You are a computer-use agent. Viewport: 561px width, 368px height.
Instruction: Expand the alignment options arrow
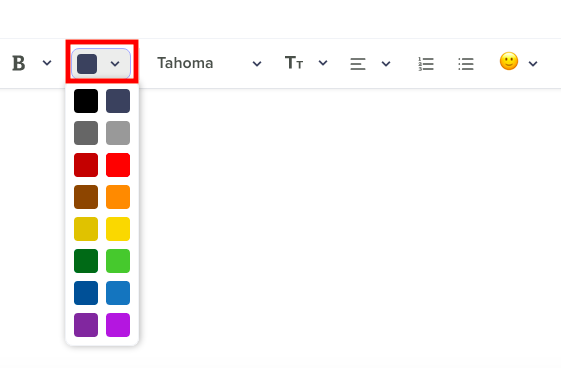click(x=386, y=64)
